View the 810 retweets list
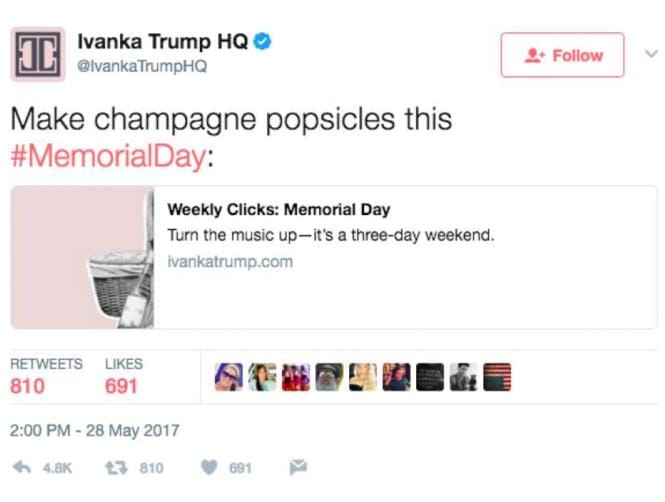 click(46, 376)
